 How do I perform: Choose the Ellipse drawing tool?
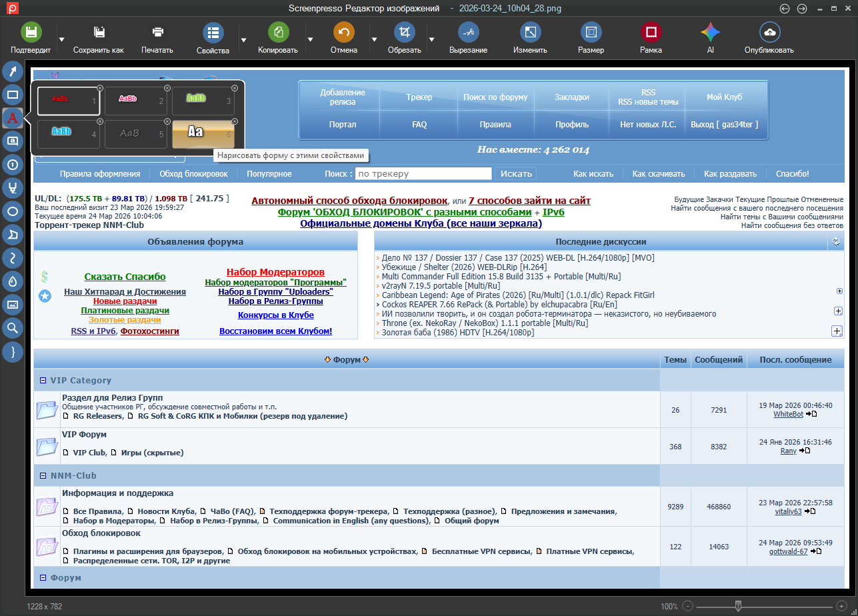pyautogui.click(x=13, y=211)
